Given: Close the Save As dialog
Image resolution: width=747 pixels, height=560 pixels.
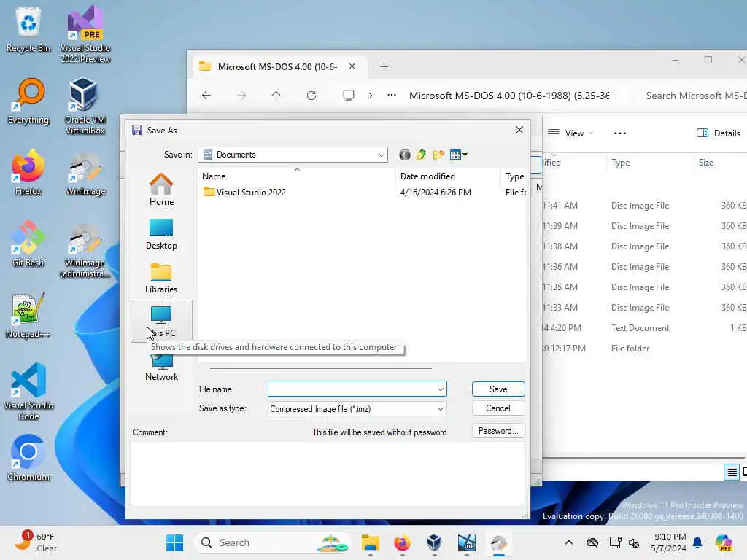Looking at the screenshot, I should pyautogui.click(x=519, y=130).
